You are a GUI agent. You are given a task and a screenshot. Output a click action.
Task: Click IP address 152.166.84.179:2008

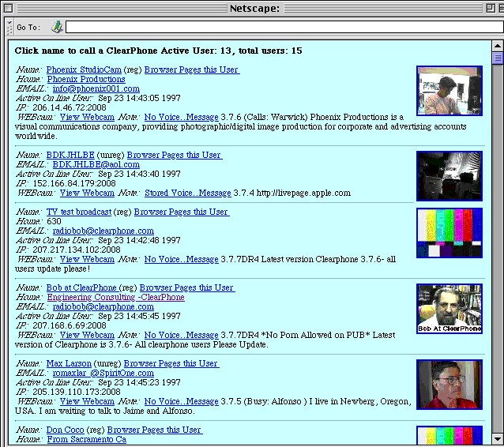pyautogui.click(x=74, y=183)
